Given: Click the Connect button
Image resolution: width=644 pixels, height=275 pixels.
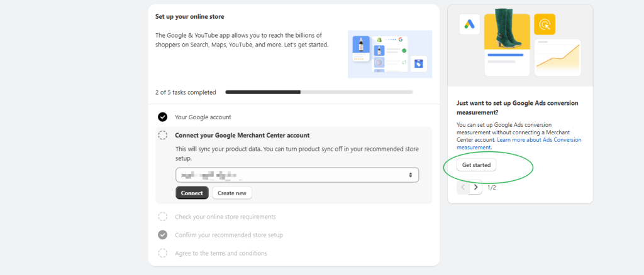Looking at the screenshot, I should tap(192, 193).
